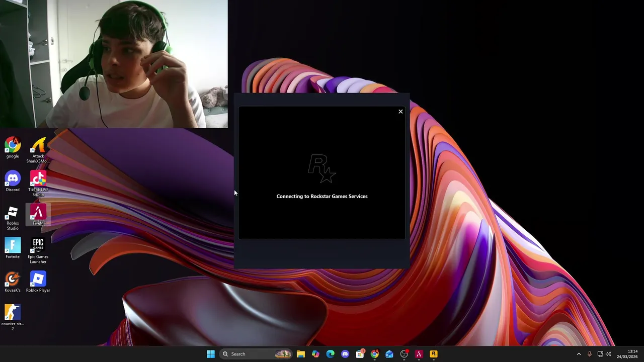
Task: Open the Roblox Player desktop shortcut
Action: coord(38,282)
